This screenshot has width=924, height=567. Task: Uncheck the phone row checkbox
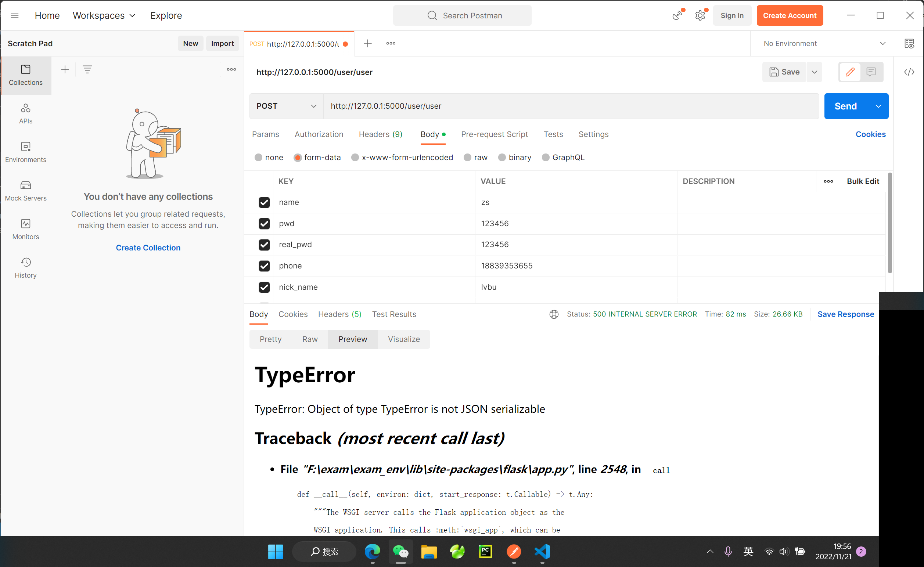(264, 266)
